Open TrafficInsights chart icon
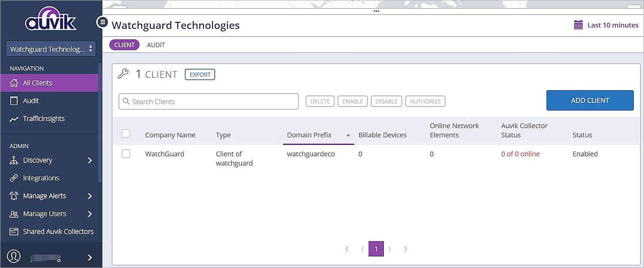The width and height of the screenshot is (644, 268). (14, 119)
